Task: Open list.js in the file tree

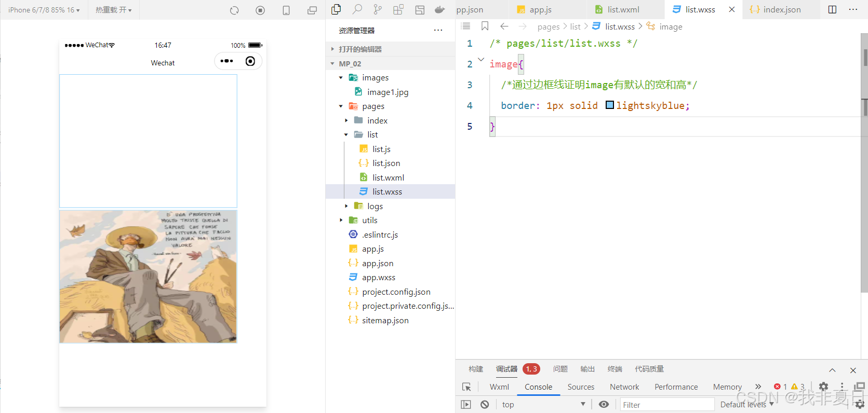Action: 381,149
